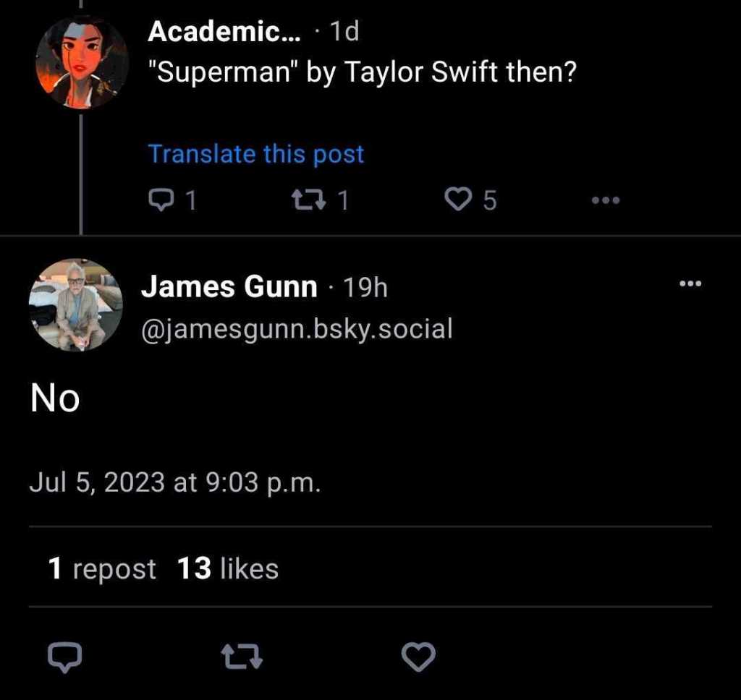The width and height of the screenshot is (741, 700).
Task: Like the "Superman" by Taylor Swift post
Action: click(457, 200)
